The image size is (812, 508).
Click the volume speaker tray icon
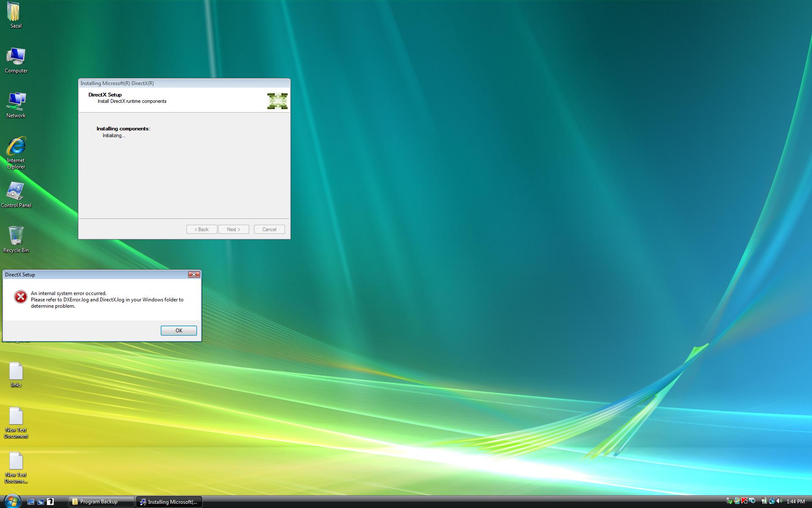[779, 501]
